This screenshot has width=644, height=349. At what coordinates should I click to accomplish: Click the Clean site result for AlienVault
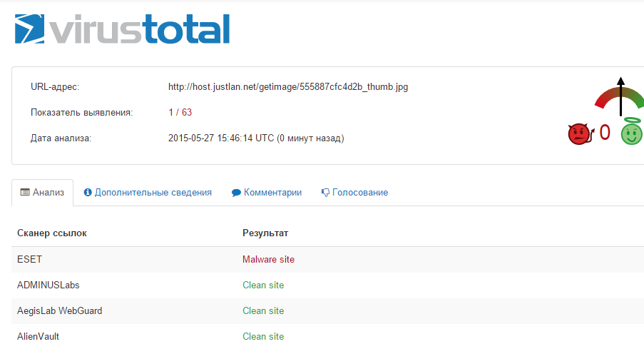click(263, 336)
